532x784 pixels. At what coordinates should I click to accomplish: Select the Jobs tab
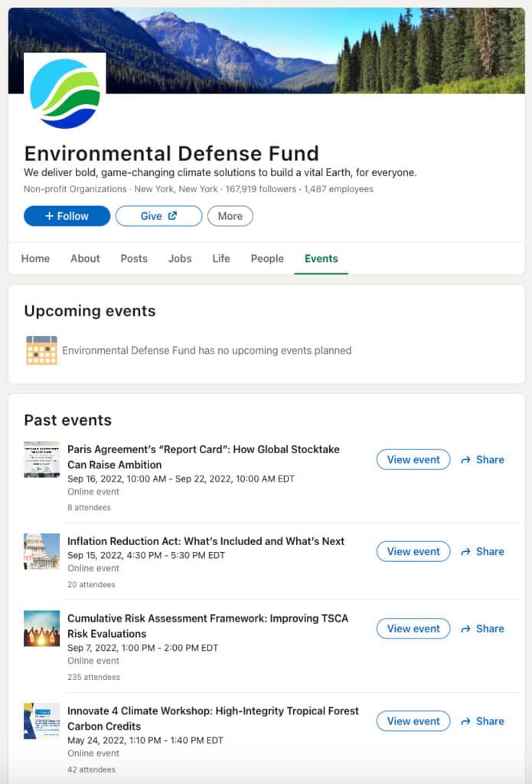[180, 259]
